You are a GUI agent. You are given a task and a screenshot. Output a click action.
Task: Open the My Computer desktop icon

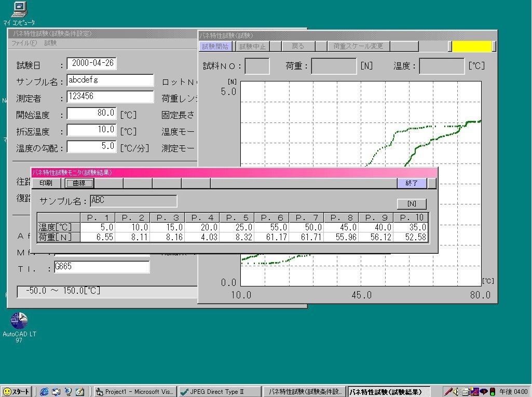19,13
